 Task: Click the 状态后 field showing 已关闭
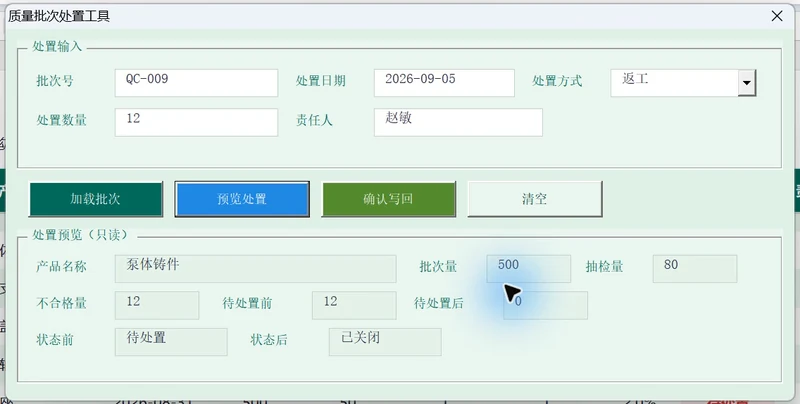[385, 342]
